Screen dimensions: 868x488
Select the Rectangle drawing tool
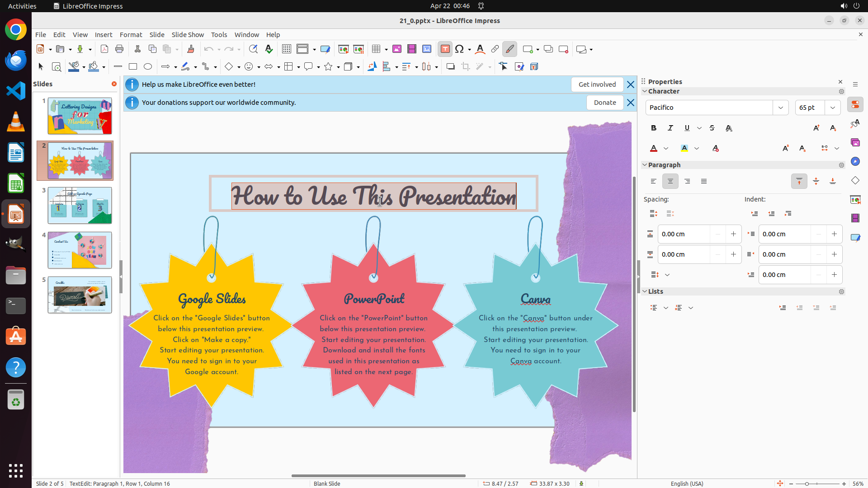coord(133,67)
